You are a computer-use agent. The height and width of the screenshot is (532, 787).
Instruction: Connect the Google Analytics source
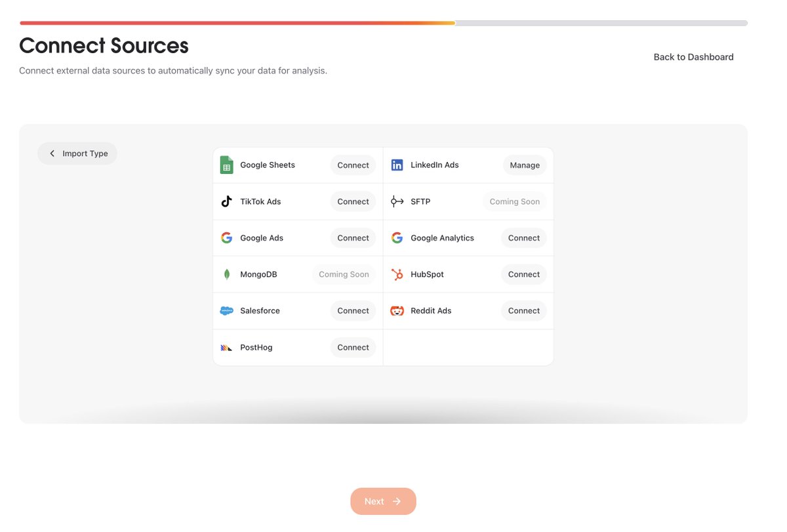[x=523, y=238]
